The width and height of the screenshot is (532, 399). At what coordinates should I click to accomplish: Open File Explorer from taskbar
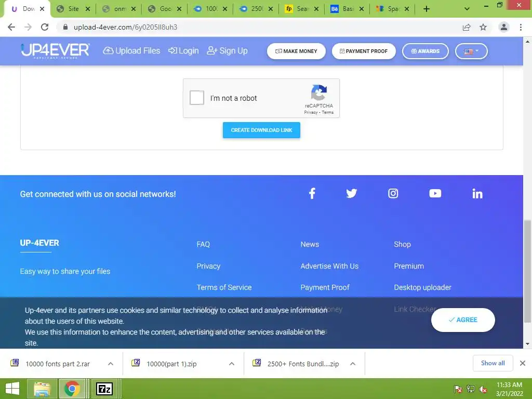click(x=42, y=389)
